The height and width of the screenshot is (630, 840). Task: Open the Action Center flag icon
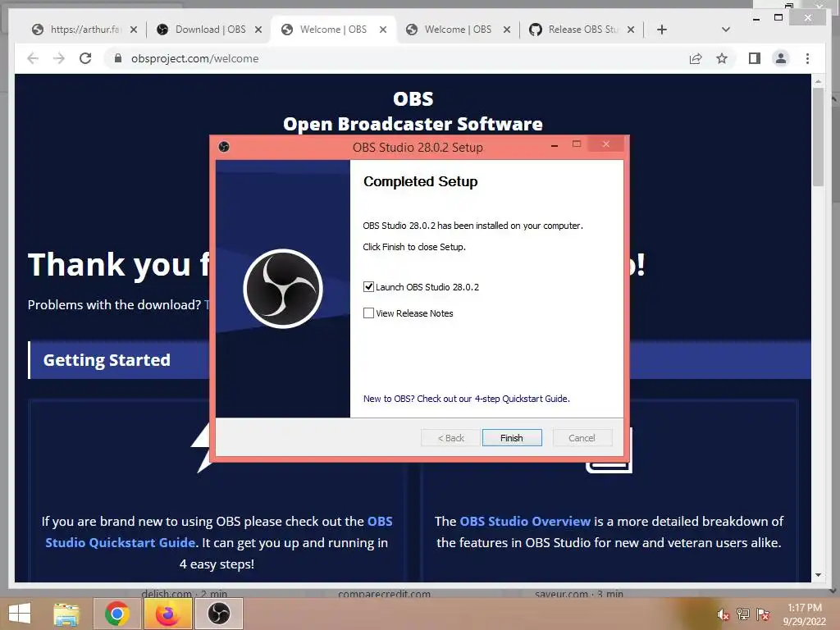pyautogui.click(x=763, y=614)
